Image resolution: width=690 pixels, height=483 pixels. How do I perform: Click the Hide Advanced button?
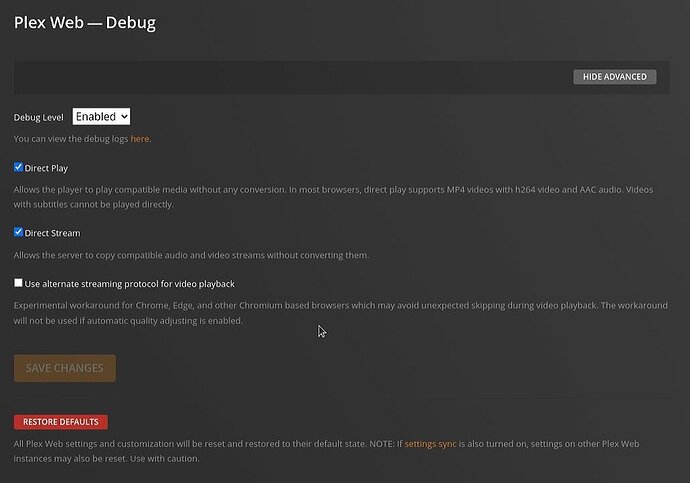point(615,77)
